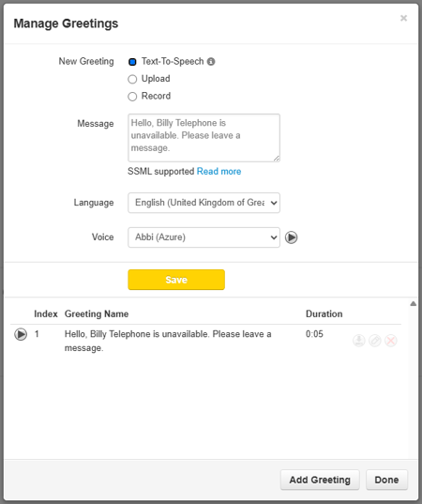Click the yellow Save button
Screen dimensions: 422x504
pyautogui.click(x=176, y=280)
